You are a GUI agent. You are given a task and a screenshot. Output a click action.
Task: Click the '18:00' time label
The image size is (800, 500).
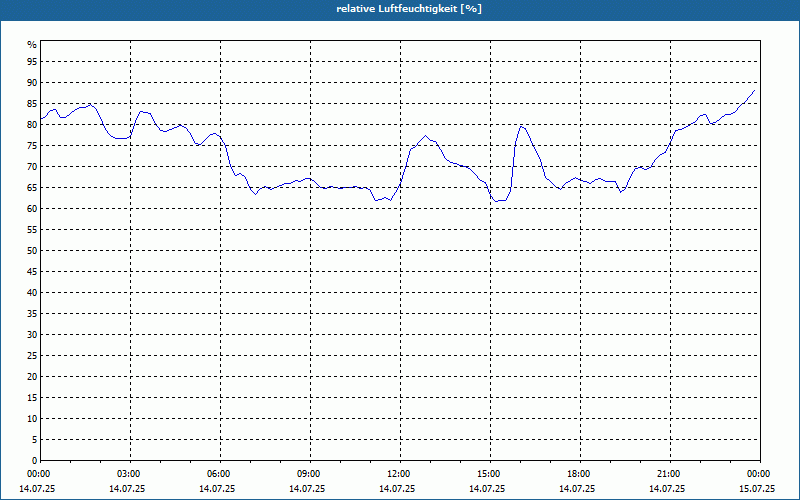(580, 474)
